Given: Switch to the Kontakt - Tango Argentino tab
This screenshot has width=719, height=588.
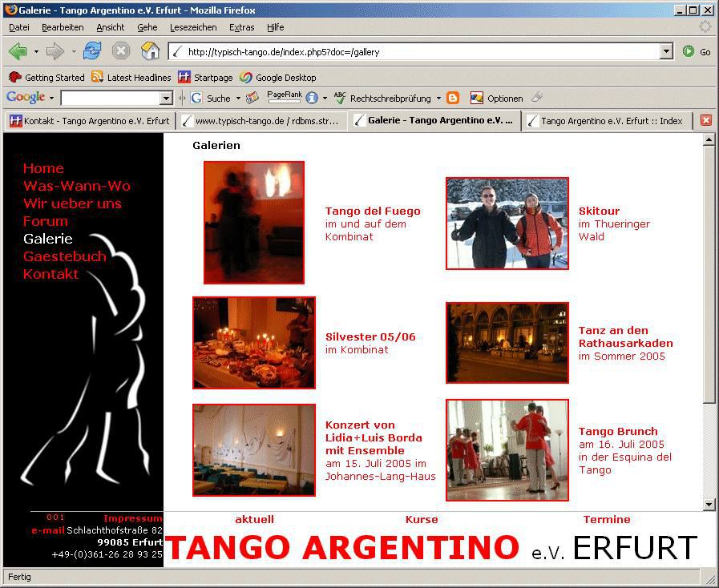Looking at the screenshot, I should tap(89, 121).
